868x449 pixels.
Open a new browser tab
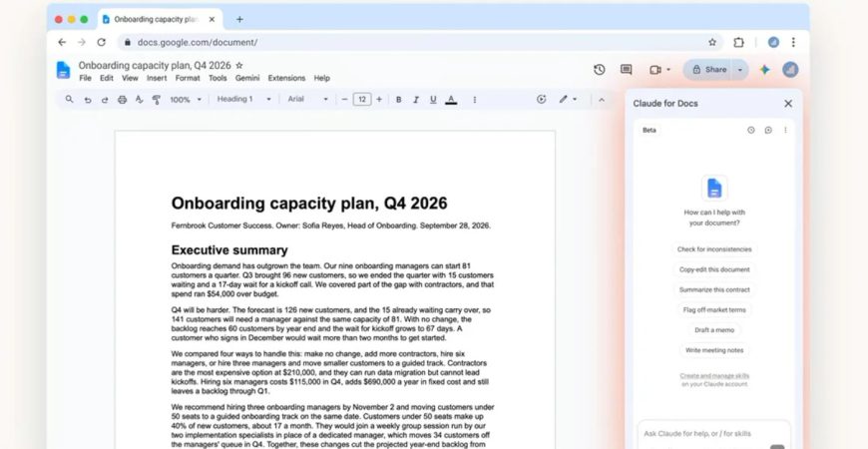point(239,19)
